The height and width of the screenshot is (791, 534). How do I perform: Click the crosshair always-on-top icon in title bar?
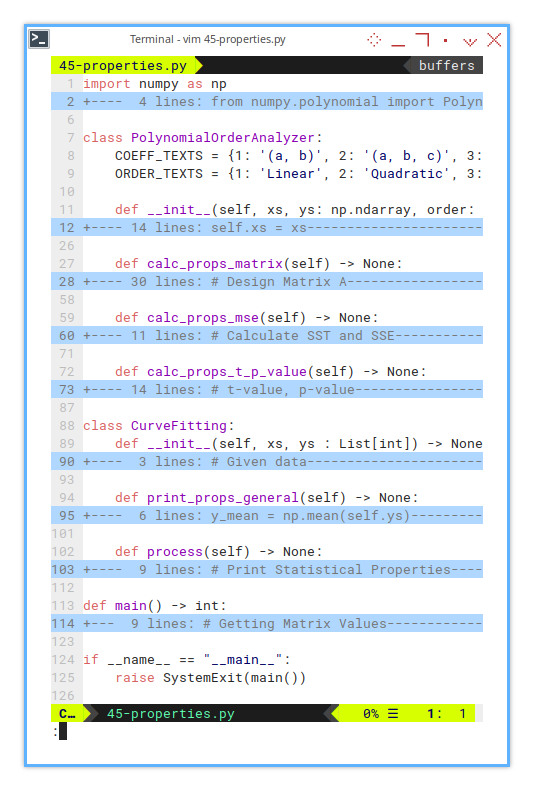pos(374,40)
